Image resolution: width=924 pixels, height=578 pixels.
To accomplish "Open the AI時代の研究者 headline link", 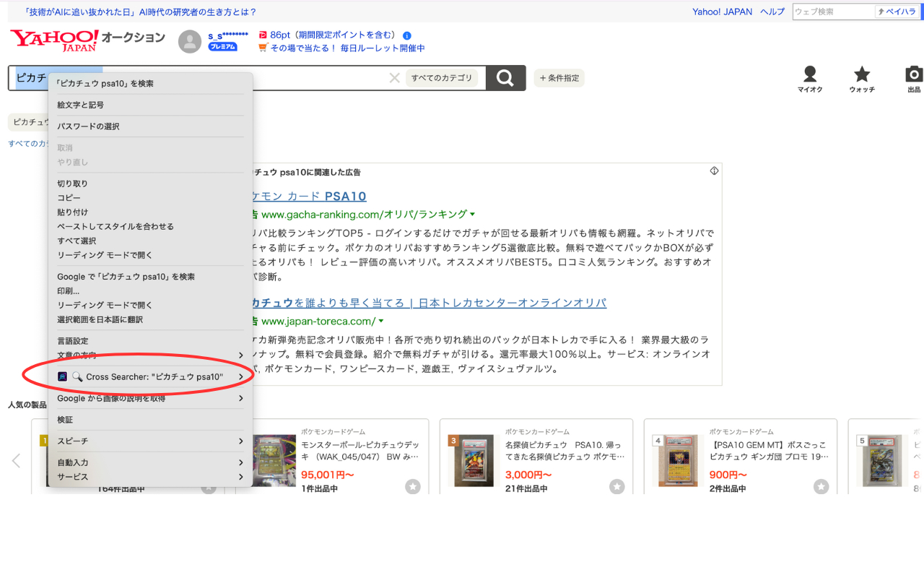I will tap(141, 12).
